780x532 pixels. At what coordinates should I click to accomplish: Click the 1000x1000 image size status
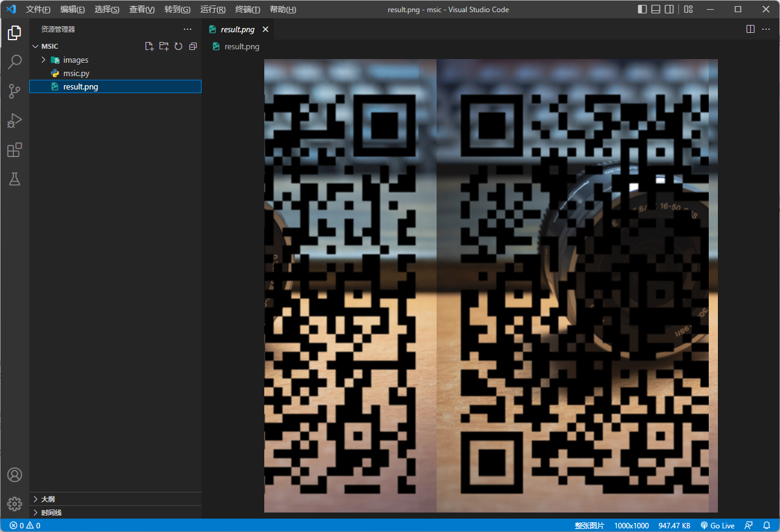631,525
